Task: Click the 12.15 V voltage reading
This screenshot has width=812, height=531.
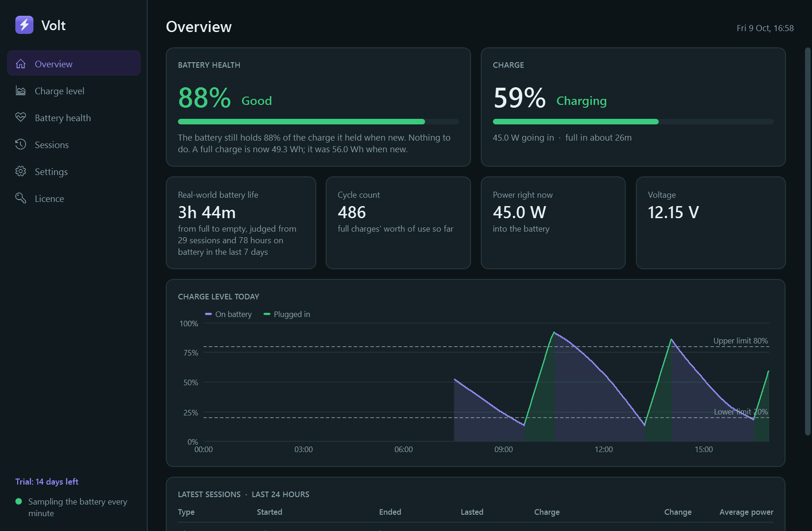Action: click(673, 212)
